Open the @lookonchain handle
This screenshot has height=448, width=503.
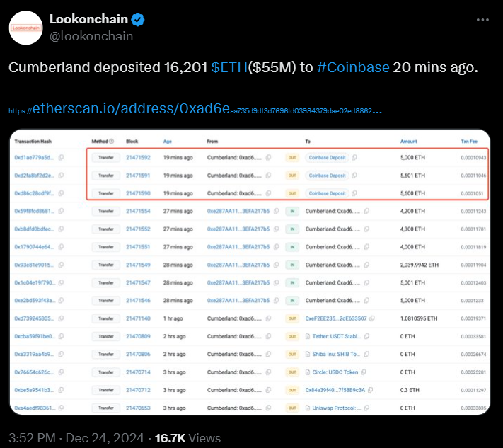(91, 36)
